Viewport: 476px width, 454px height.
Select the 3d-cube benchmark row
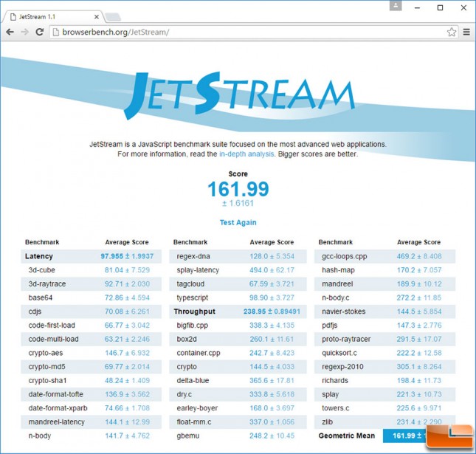91,270
